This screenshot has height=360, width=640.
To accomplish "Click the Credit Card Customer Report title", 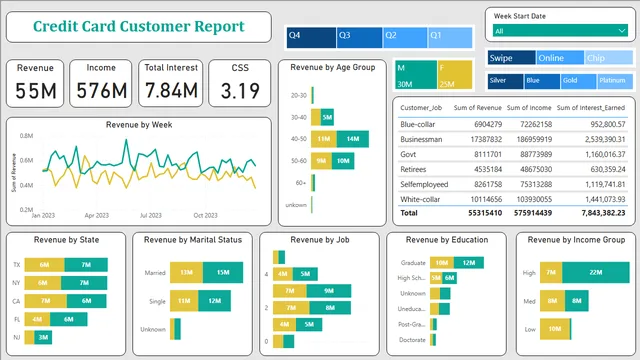I will tap(139, 27).
